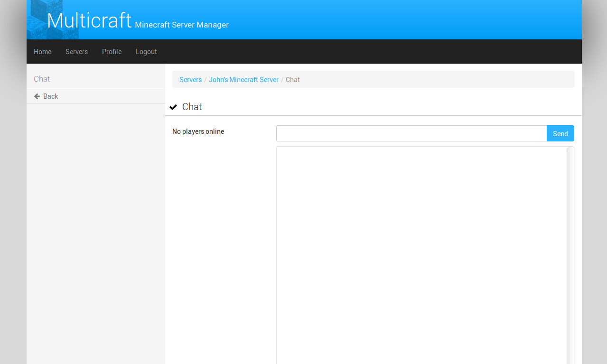
Task: Click the Servers breadcrumb link
Action: [190, 80]
